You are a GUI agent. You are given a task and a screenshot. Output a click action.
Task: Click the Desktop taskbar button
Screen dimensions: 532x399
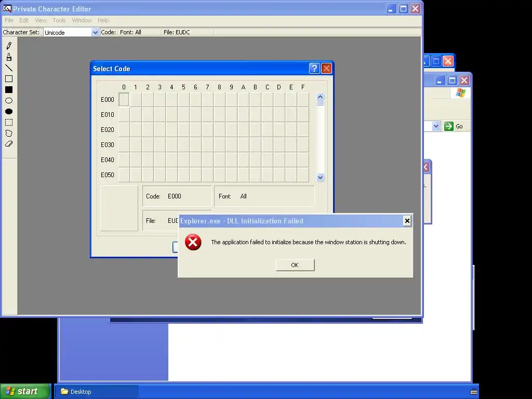click(96, 392)
